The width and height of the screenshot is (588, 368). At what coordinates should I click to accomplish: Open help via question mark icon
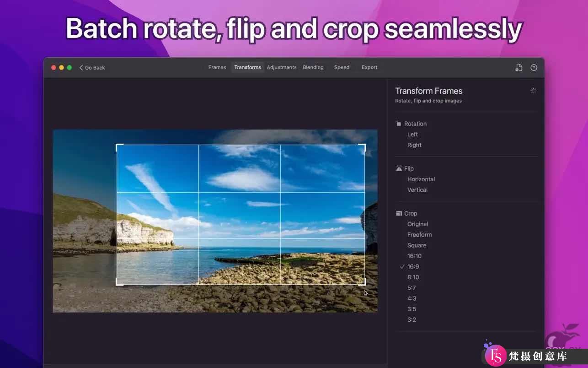(534, 67)
